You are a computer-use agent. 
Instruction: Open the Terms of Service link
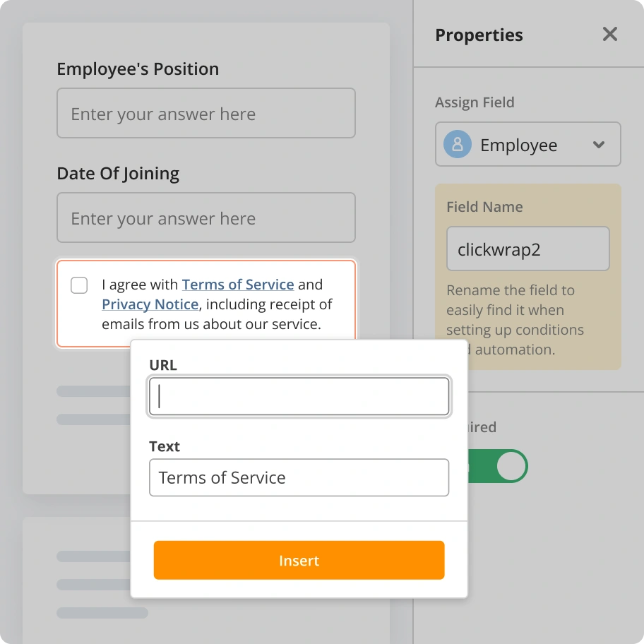click(x=237, y=285)
